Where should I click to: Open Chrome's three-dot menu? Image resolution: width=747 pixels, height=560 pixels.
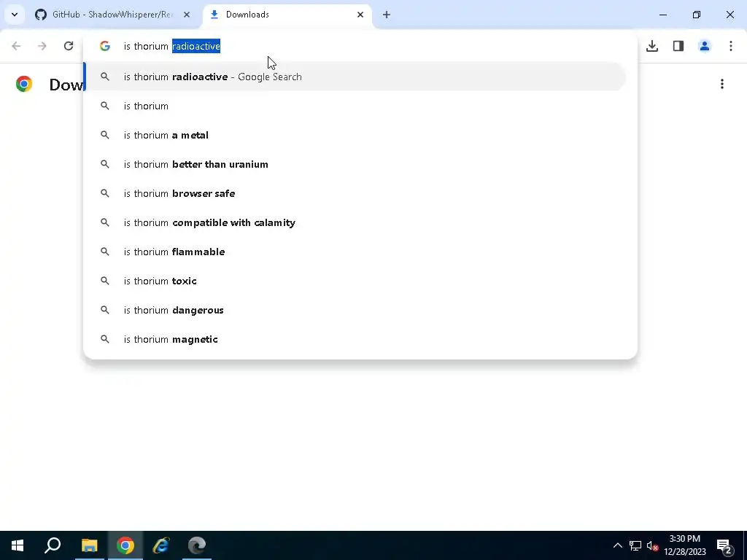(731, 46)
